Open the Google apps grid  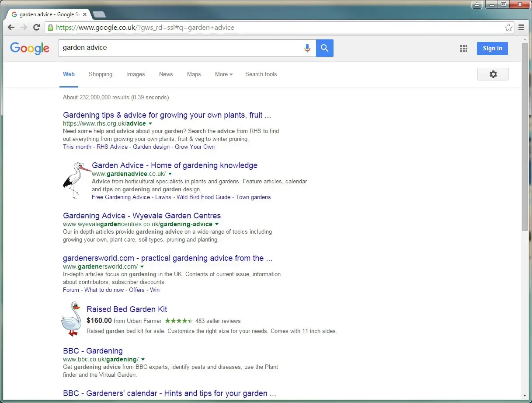coord(464,49)
